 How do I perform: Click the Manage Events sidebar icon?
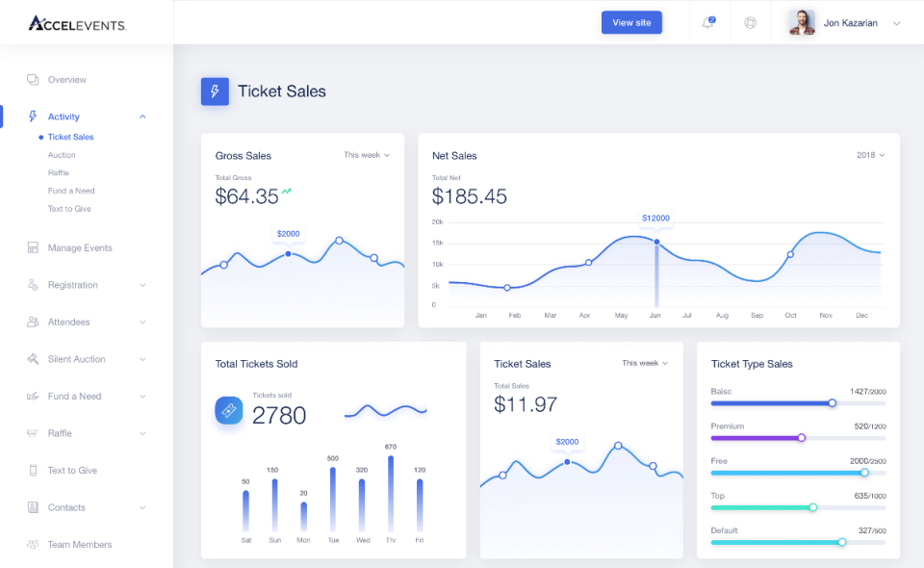[x=33, y=248]
